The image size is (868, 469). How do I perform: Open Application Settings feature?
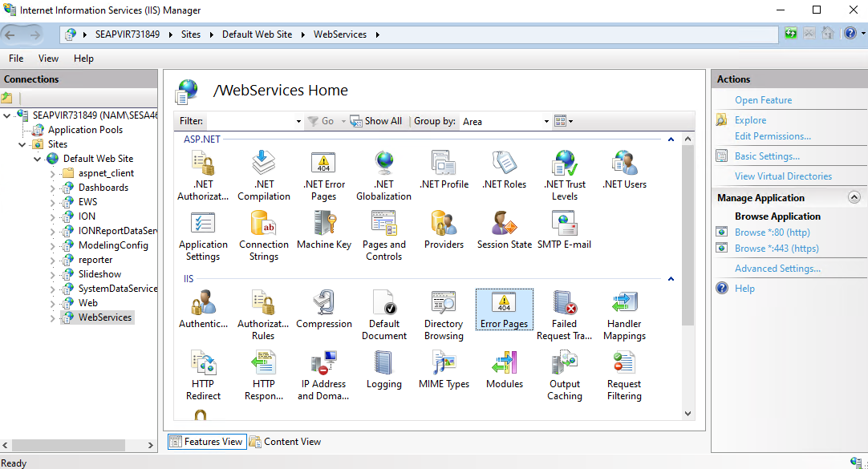(x=203, y=236)
